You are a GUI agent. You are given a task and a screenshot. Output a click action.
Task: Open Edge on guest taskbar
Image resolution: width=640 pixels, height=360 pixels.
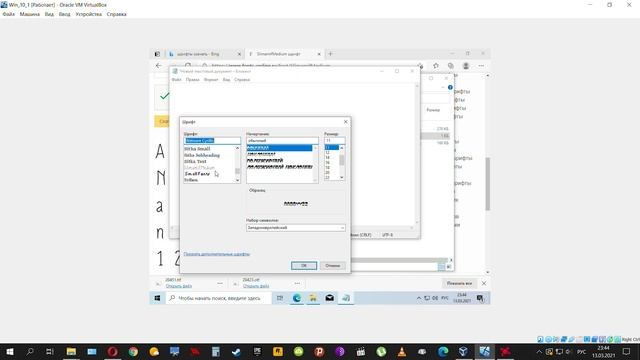[x=297, y=298]
